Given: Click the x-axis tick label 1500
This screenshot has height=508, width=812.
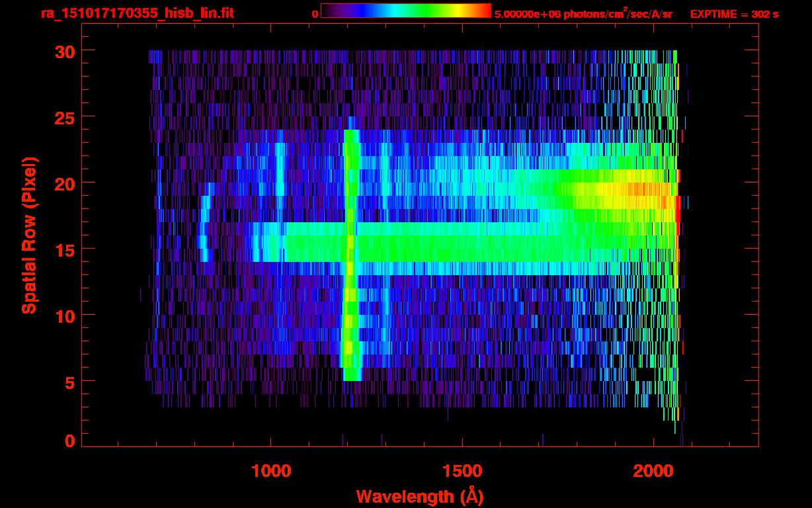Looking at the screenshot, I should 462,470.
